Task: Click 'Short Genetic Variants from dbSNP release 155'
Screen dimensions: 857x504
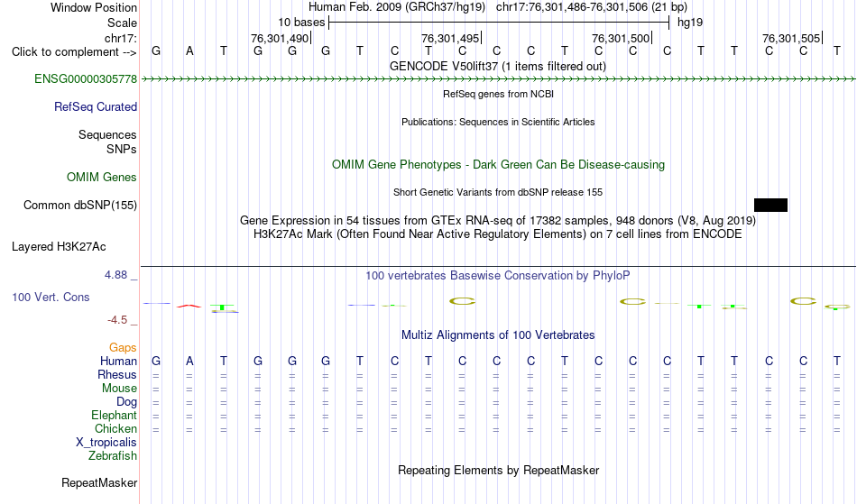Action: click(498, 192)
